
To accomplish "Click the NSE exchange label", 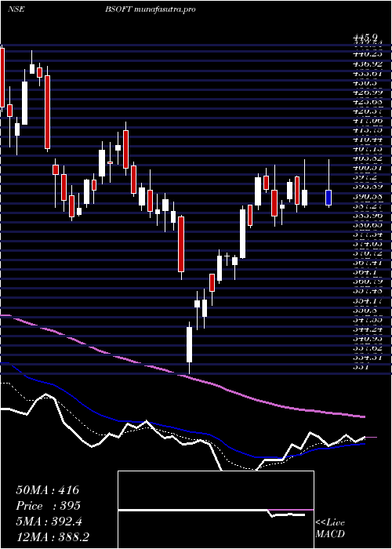I will [16, 9].
